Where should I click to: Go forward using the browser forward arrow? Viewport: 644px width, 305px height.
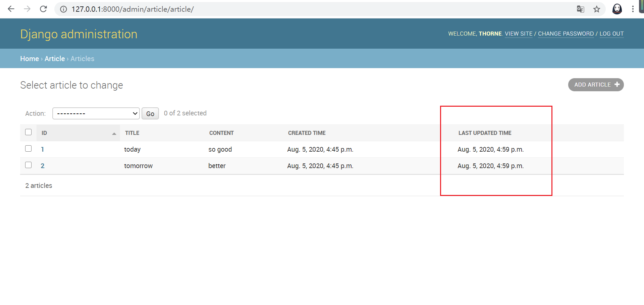(x=27, y=9)
